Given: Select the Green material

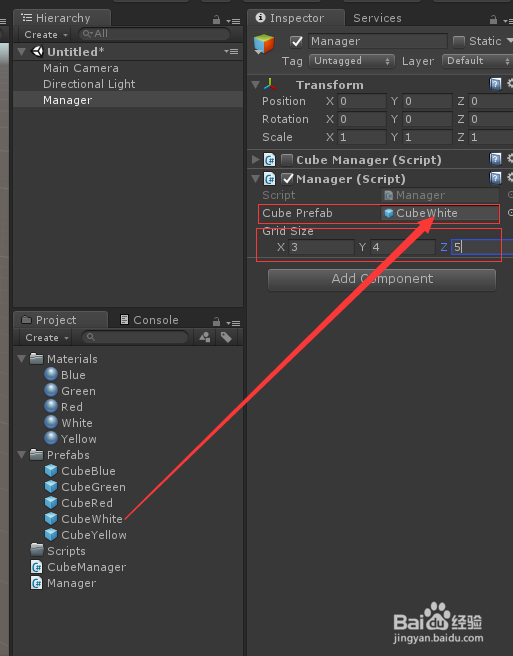Looking at the screenshot, I should tap(78, 391).
